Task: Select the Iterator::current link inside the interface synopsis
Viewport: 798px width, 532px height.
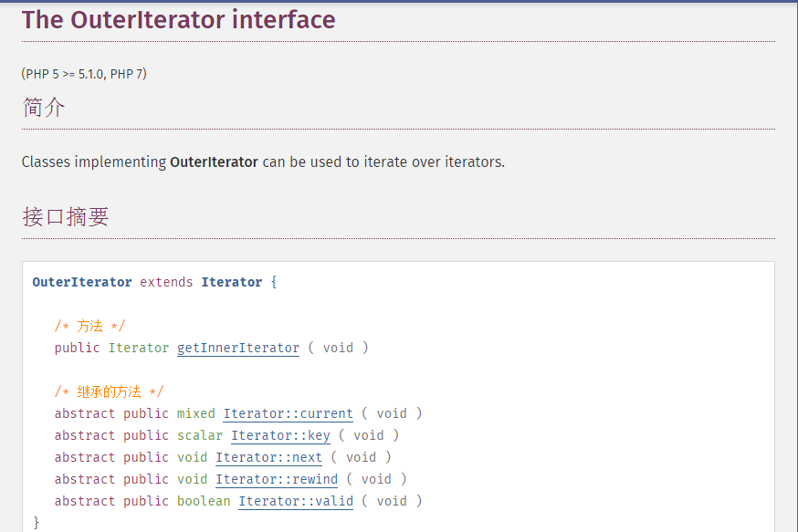Action: 288,413
